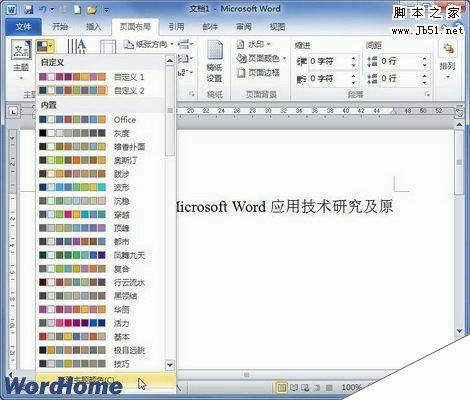
Task: Choose the 波形 color scheme
Action: tap(100, 187)
